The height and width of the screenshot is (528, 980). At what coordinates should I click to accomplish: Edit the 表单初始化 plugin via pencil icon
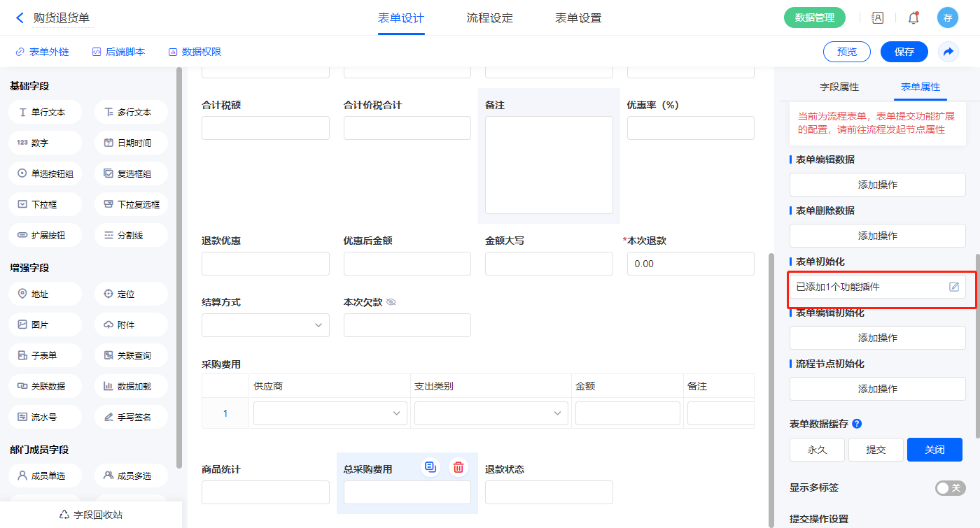[x=953, y=287]
